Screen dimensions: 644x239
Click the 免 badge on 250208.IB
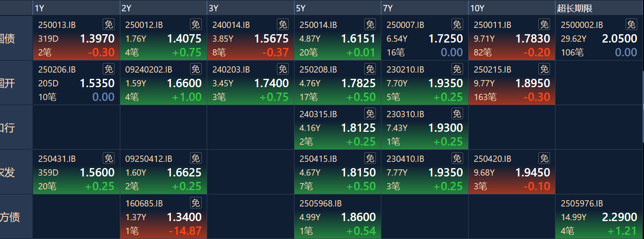coord(370,69)
